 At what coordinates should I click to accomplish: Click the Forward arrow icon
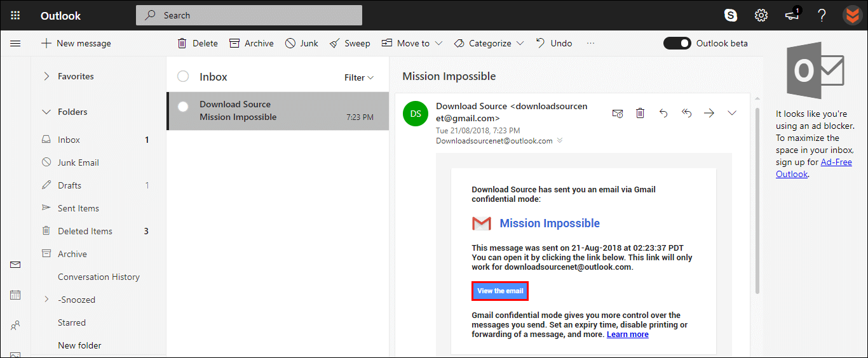(x=709, y=113)
